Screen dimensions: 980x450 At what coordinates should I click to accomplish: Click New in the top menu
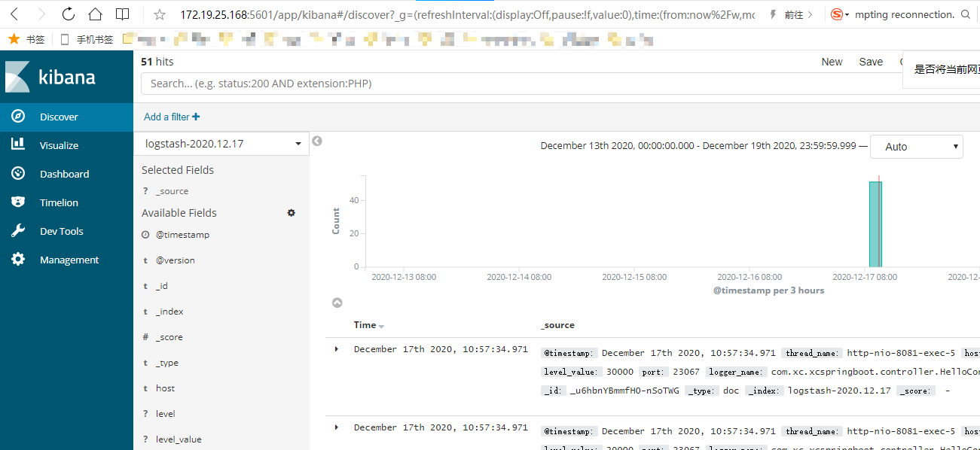(x=832, y=62)
